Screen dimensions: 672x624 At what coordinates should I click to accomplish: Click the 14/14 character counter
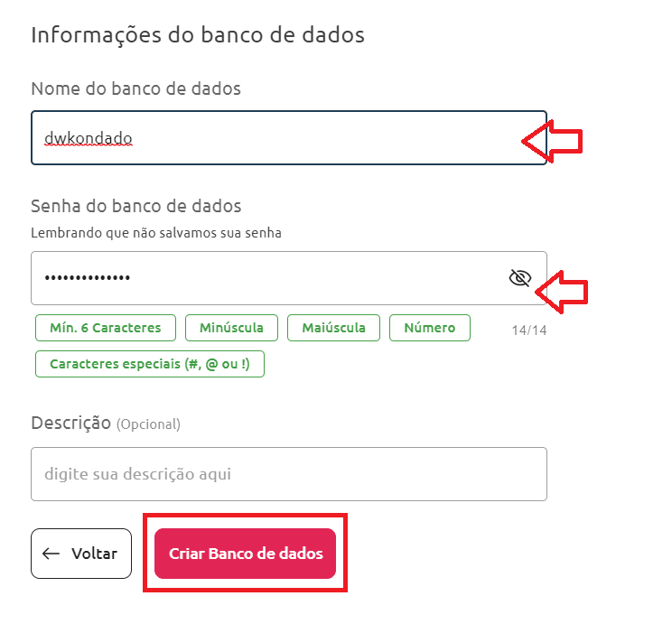pos(528,331)
